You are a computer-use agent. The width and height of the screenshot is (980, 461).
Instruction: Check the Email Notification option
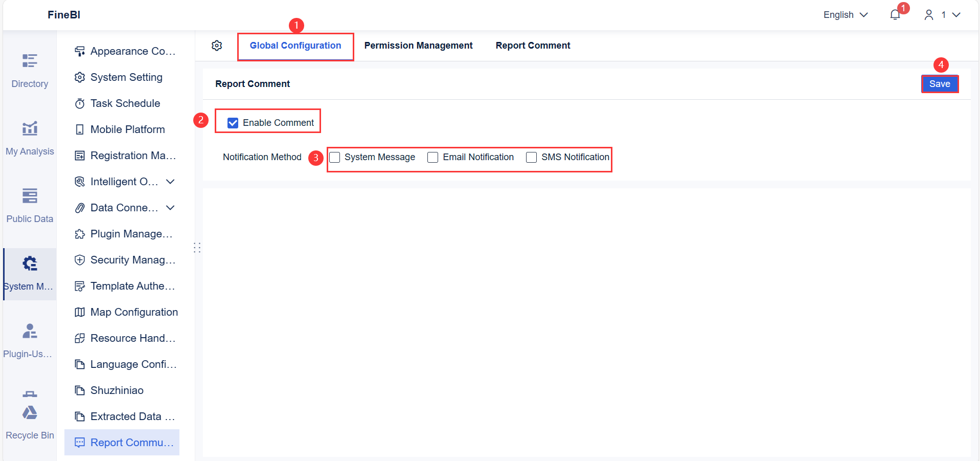433,157
